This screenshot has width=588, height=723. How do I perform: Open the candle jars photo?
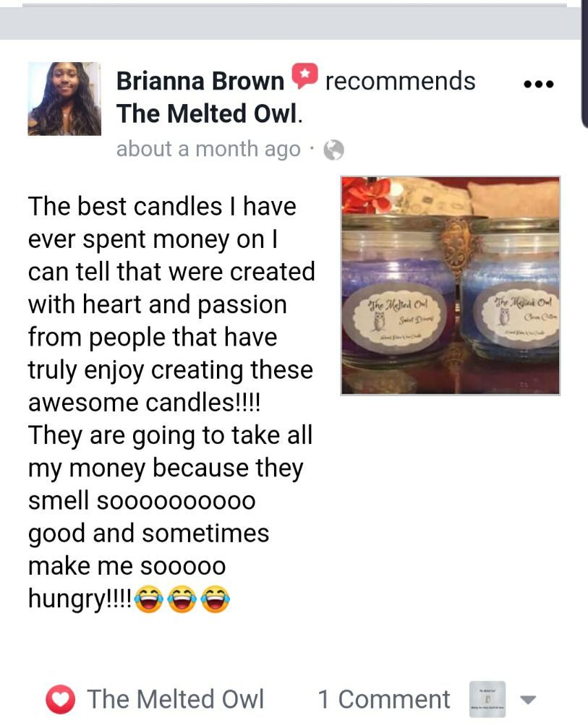click(451, 286)
